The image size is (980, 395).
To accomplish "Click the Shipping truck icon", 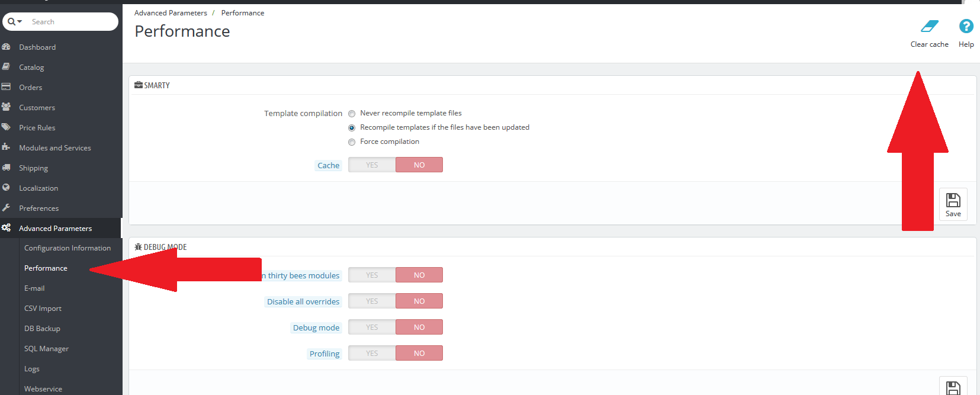I will pos(7,168).
